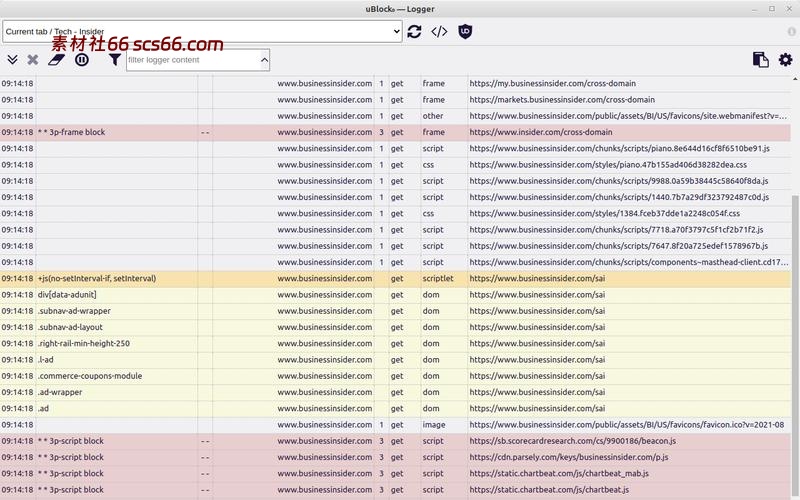Click the X clean-up logger icon

click(33, 60)
